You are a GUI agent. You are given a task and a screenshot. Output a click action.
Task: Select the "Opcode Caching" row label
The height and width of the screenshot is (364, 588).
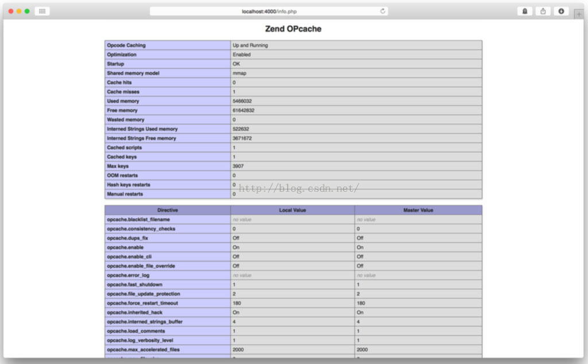coord(126,45)
